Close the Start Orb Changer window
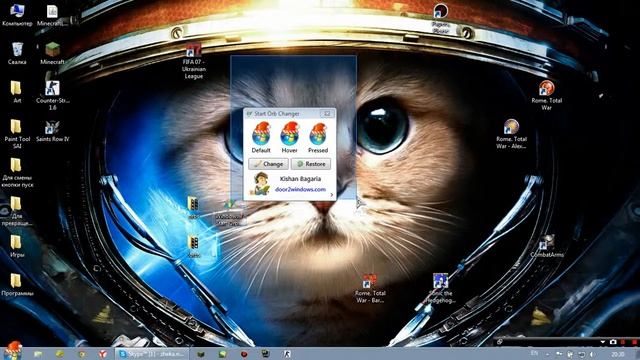The height and width of the screenshot is (360, 640). coord(327,113)
